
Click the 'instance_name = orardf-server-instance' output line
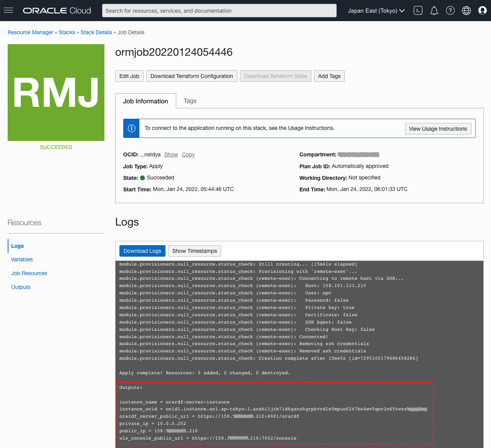pyautogui.click(x=174, y=402)
